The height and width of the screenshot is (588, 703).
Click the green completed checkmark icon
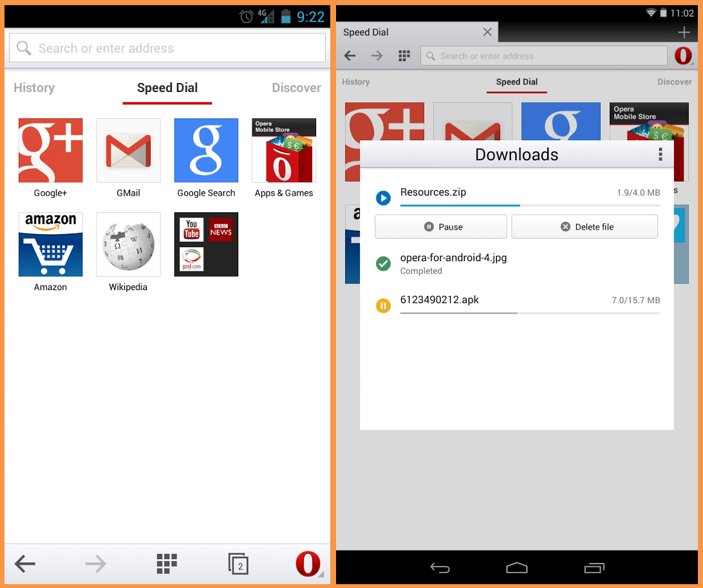pos(383,264)
